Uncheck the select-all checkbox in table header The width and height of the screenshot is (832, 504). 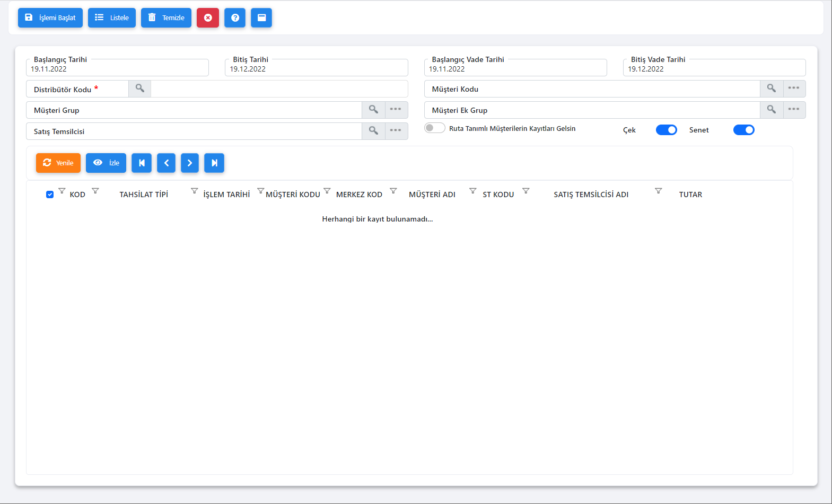pyautogui.click(x=50, y=194)
